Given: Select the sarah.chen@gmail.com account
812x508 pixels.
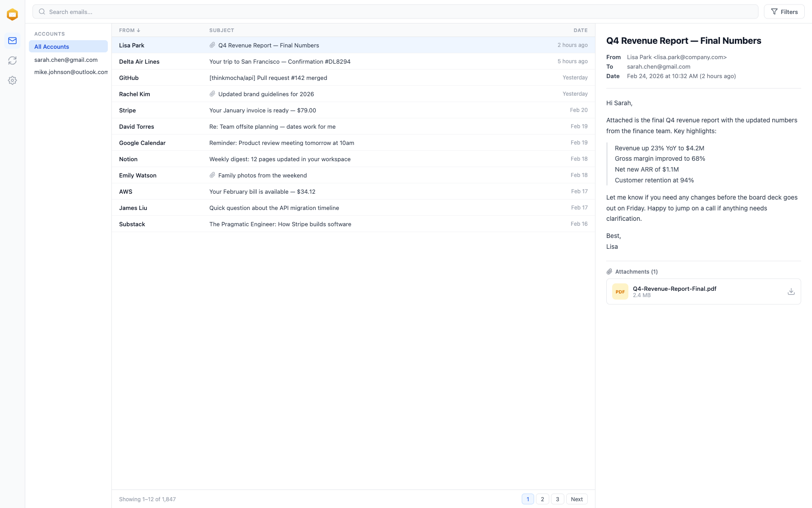Looking at the screenshot, I should click(66, 60).
